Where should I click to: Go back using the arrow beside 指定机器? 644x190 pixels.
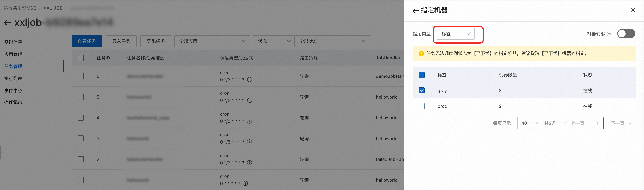[x=415, y=11]
